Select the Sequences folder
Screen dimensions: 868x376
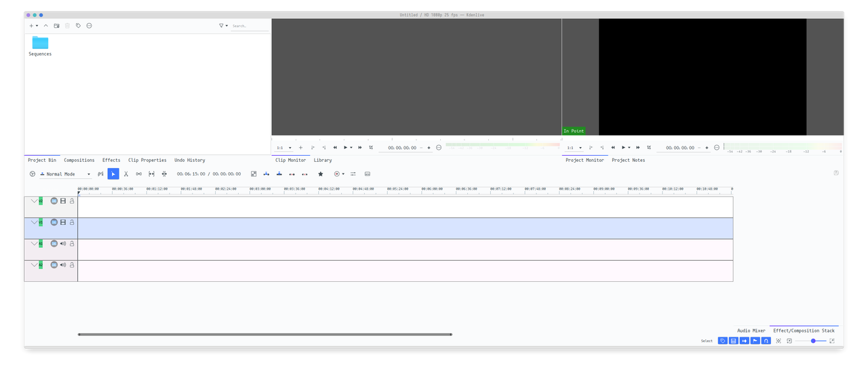tap(40, 46)
